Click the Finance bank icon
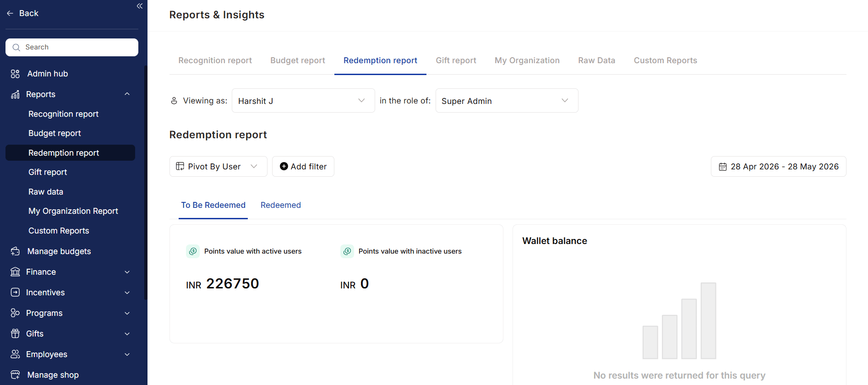868x385 pixels. pyautogui.click(x=15, y=272)
